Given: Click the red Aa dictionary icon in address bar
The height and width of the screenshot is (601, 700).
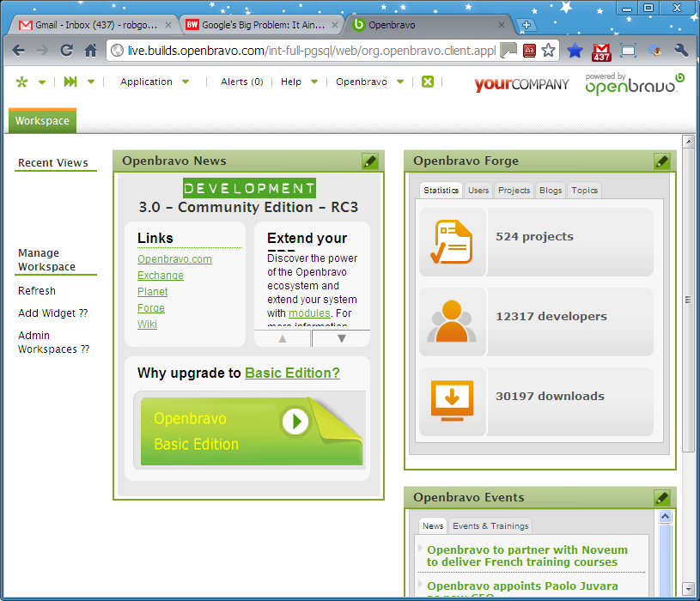Looking at the screenshot, I should (529, 51).
